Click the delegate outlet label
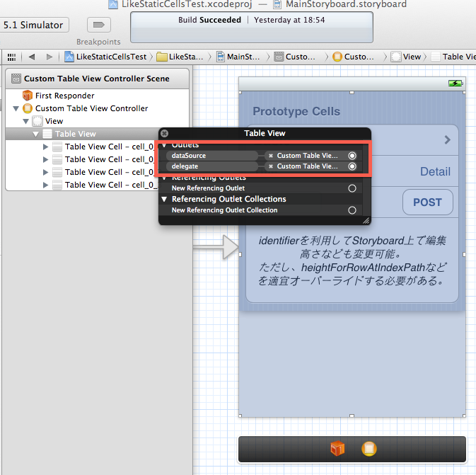Image resolution: width=476 pixels, height=475 pixels. tap(185, 166)
